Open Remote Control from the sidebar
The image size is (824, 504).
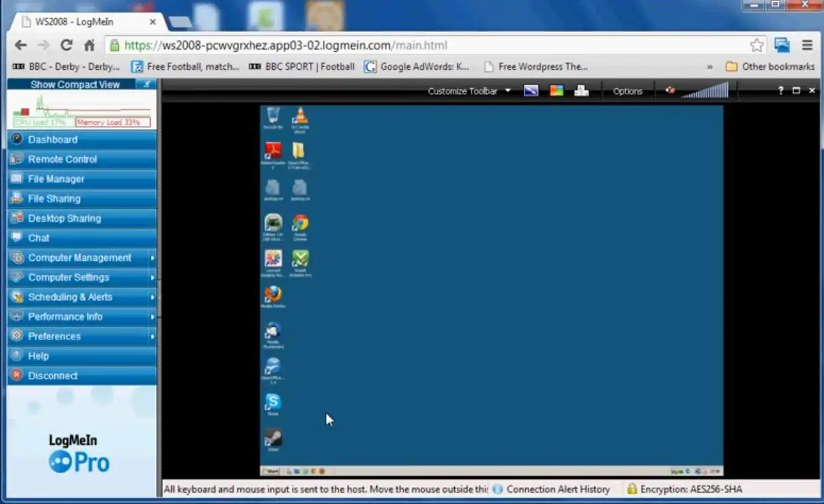click(82, 159)
